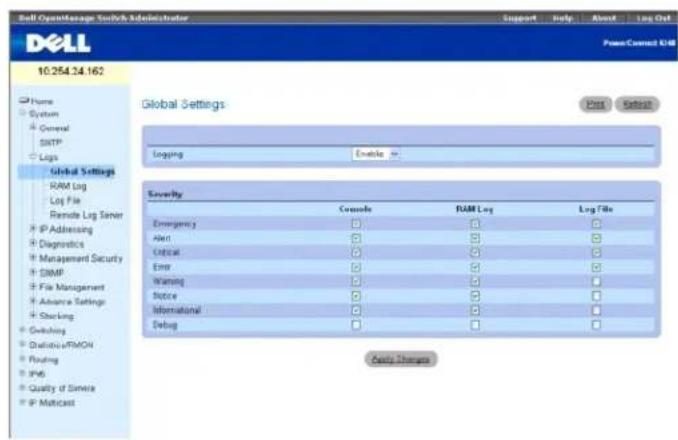Expand the Switching node
This screenshot has height=440, width=678.
point(22,330)
